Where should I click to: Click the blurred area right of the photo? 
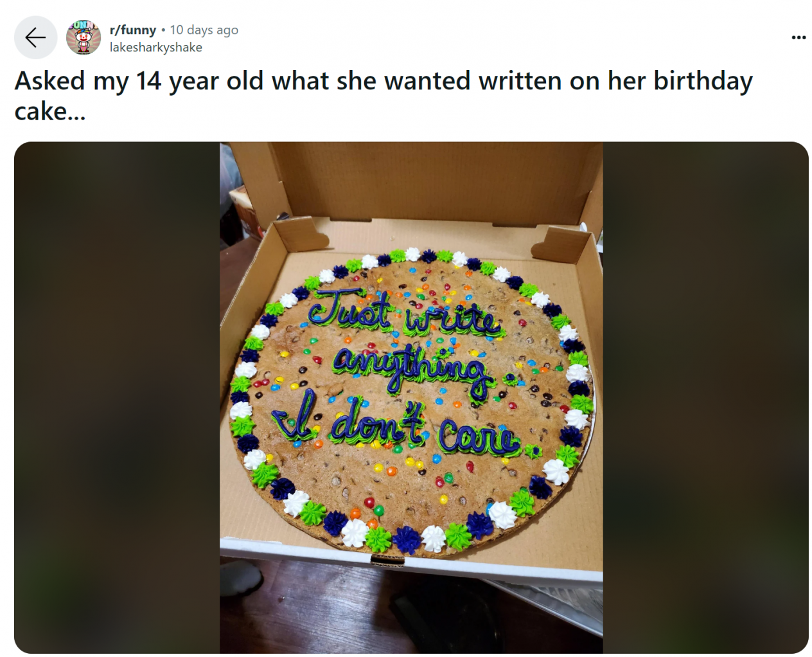tap(705, 397)
